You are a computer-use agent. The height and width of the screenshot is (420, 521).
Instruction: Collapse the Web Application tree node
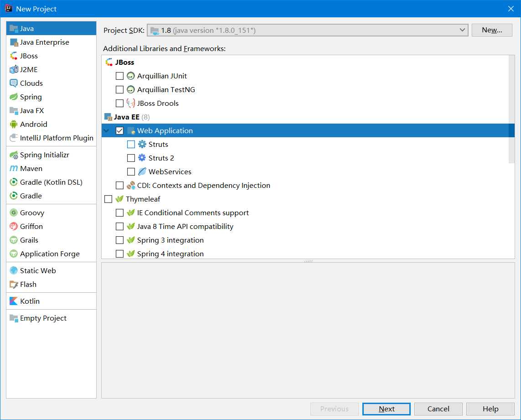point(106,131)
